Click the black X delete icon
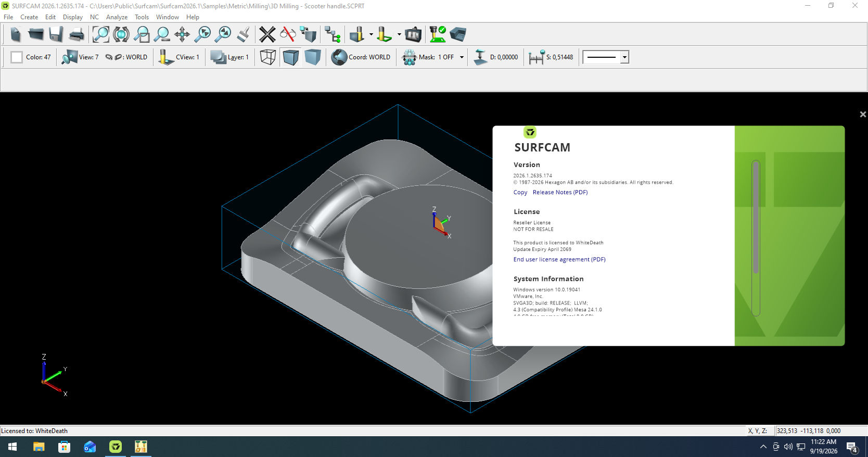This screenshot has width=868, height=457. (x=267, y=35)
